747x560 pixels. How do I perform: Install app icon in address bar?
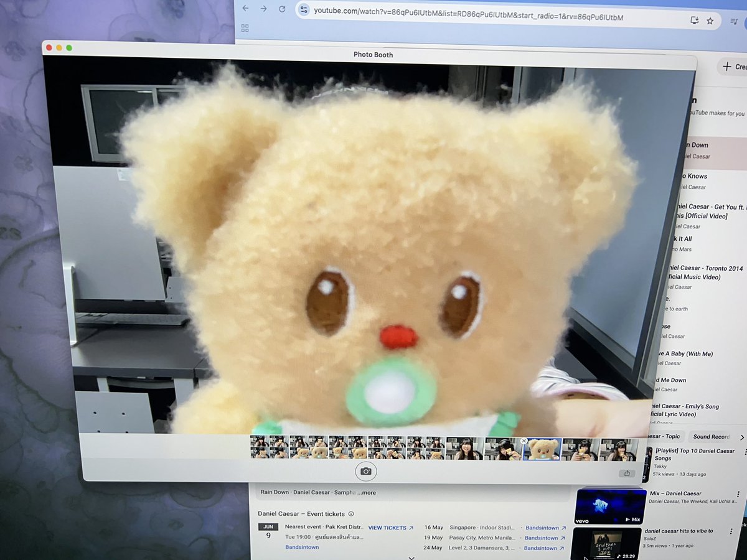694,20
